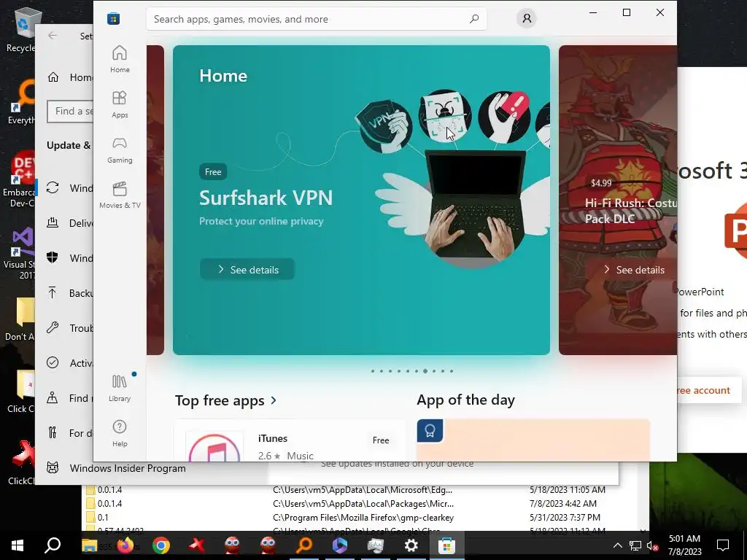This screenshot has width=747, height=560.
Task: Open Firefox from the taskbar
Action: point(125,545)
